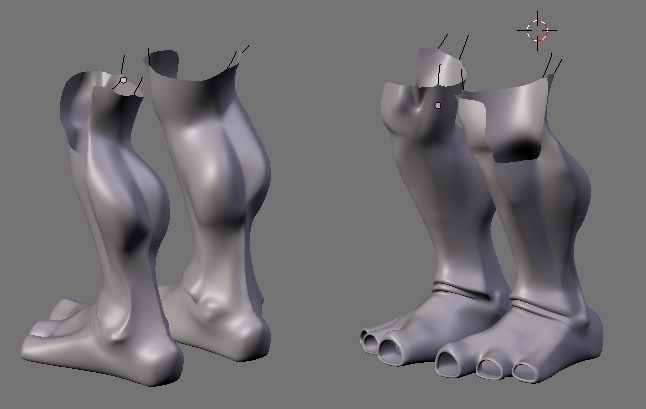The height and width of the screenshot is (409, 646).
Task: Select pink origin point on left leg pair
Action: [x=123, y=80]
